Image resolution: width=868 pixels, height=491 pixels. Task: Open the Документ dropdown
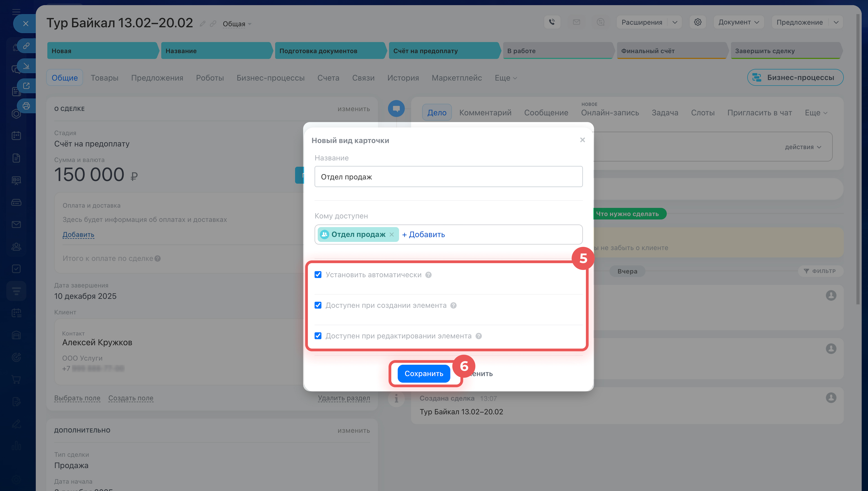point(738,22)
